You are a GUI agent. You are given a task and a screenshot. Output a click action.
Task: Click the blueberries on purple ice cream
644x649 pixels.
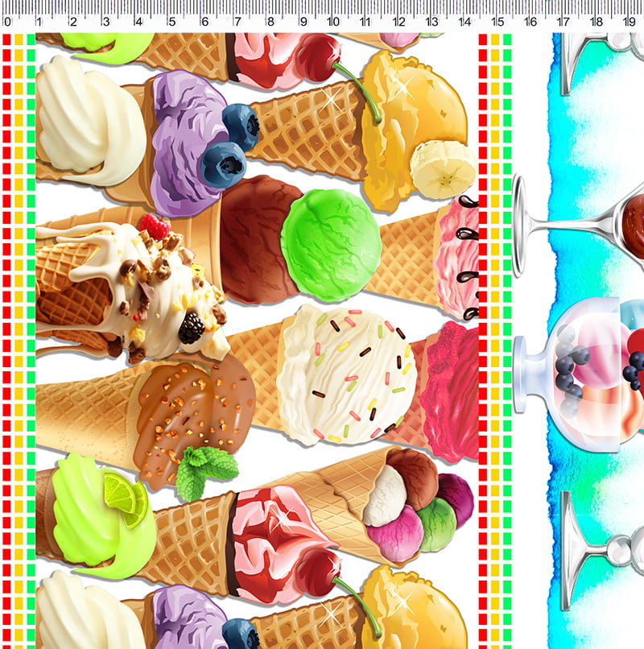(232, 145)
